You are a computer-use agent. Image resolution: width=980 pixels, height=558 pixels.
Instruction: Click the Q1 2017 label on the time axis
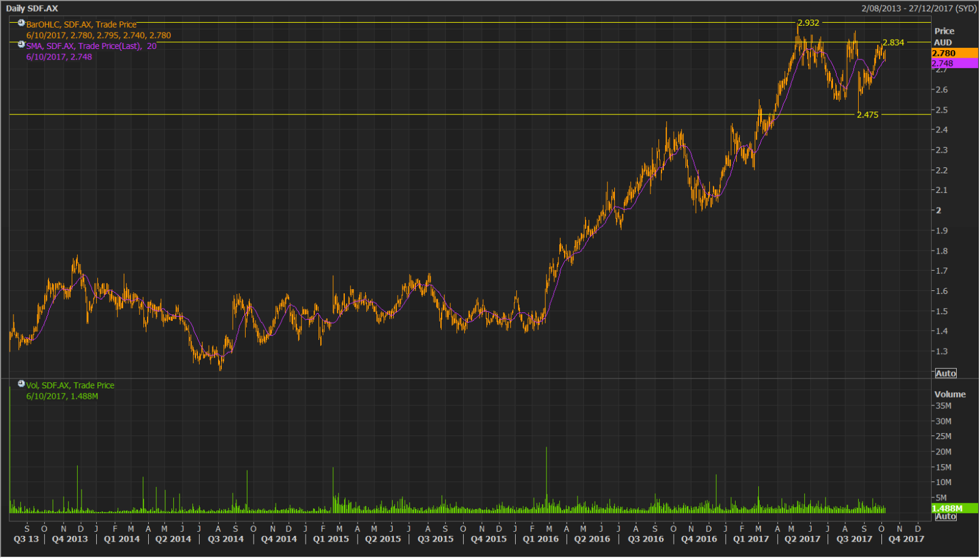pyautogui.click(x=751, y=540)
